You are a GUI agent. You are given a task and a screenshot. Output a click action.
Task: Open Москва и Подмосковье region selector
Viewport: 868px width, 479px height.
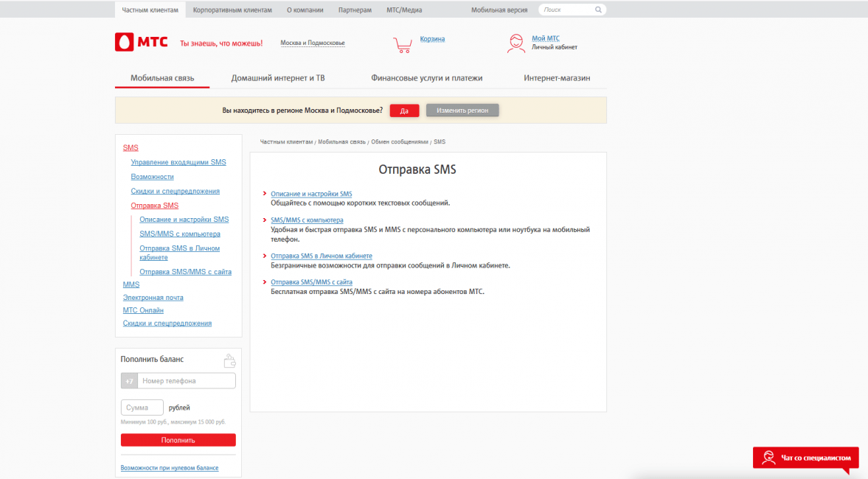pyautogui.click(x=312, y=43)
